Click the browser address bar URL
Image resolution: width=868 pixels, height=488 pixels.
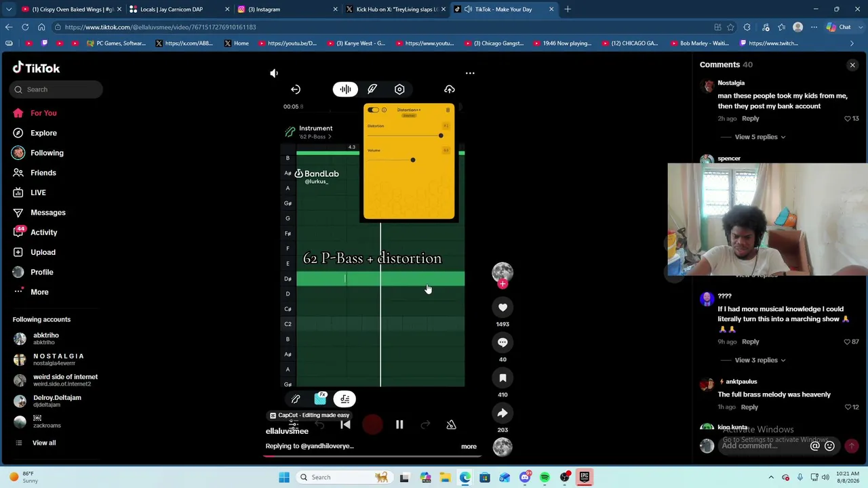[160, 27]
